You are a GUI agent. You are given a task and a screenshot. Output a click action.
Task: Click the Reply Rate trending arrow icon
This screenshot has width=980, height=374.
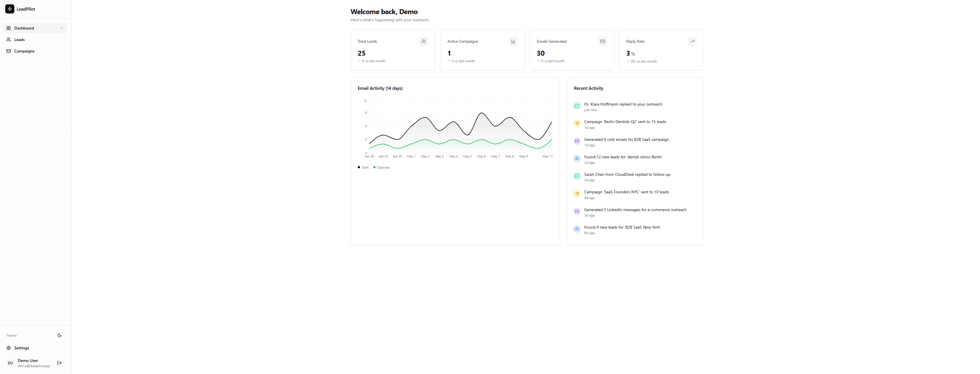click(692, 41)
